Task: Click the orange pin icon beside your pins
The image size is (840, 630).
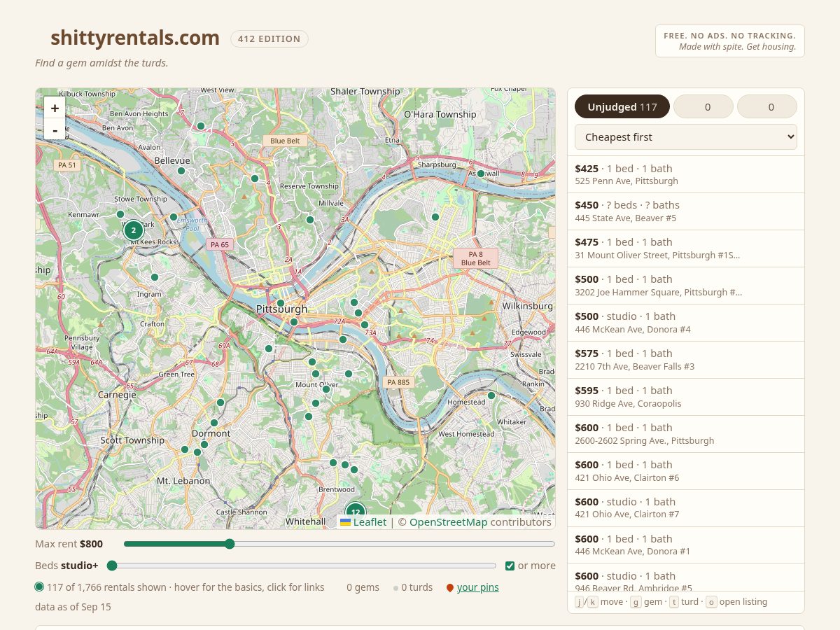Action: pos(450,588)
